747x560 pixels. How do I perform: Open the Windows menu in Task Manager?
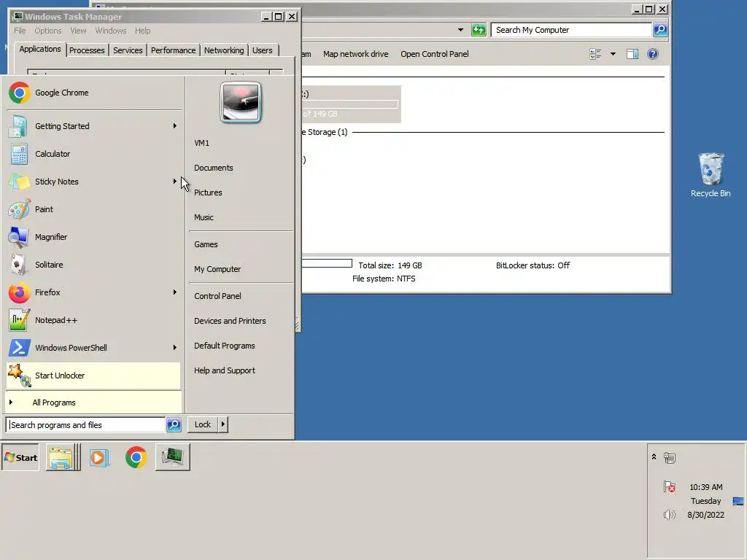pos(111,31)
